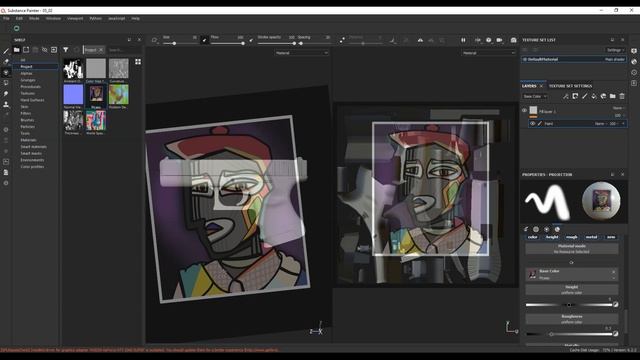The width and height of the screenshot is (640, 360).
Task: Remove the Project filter tag in shelf
Action: [x=101, y=50]
